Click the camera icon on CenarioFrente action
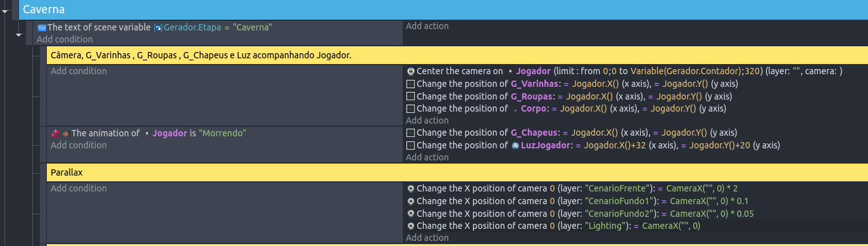The height and width of the screenshot is (246, 868). pos(410,189)
